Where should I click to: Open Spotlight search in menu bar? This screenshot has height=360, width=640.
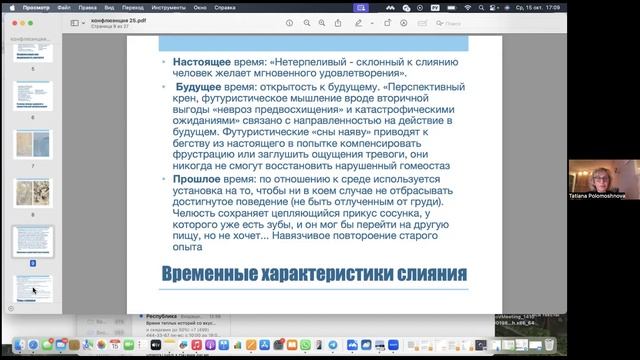click(x=481, y=7)
